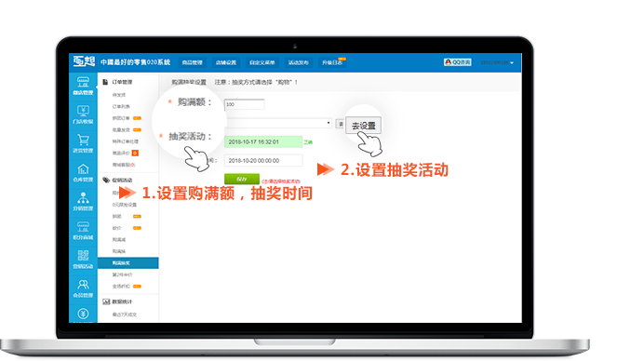Select the highlighted 购满抽奖 sidebar item
This screenshot has width=644, height=361.
click(x=128, y=263)
